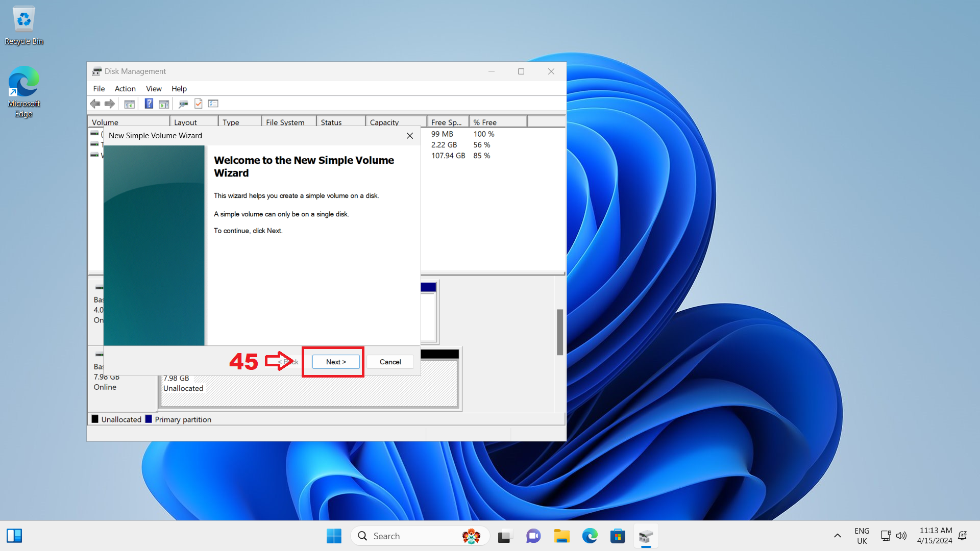Viewport: 980px width, 551px height.
Task: Click the Settings checklist toolbar icon
Action: click(x=213, y=104)
